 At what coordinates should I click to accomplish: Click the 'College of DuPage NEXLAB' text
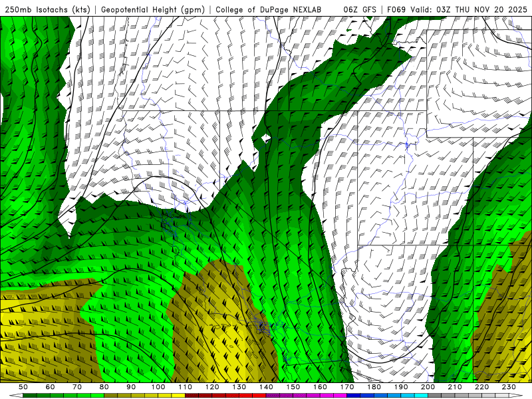[269, 10]
